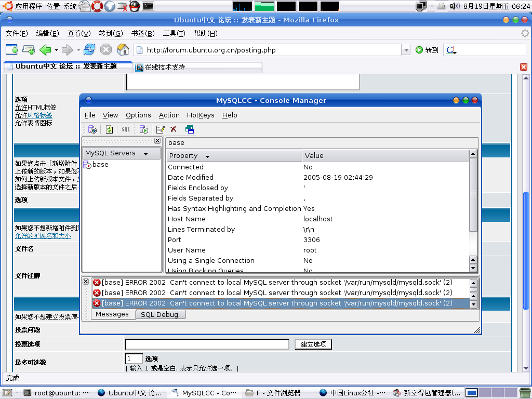Click the Firefox stop loading icon
Screen dimensions: 532x399
(x=106, y=50)
